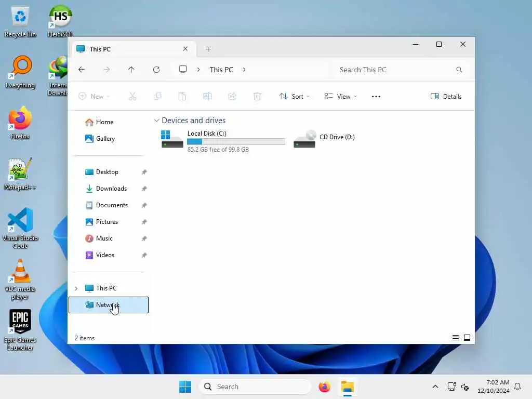The height and width of the screenshot is (399, 532).
Task: Open pinned Music folder
Action: tap(104, 238)
